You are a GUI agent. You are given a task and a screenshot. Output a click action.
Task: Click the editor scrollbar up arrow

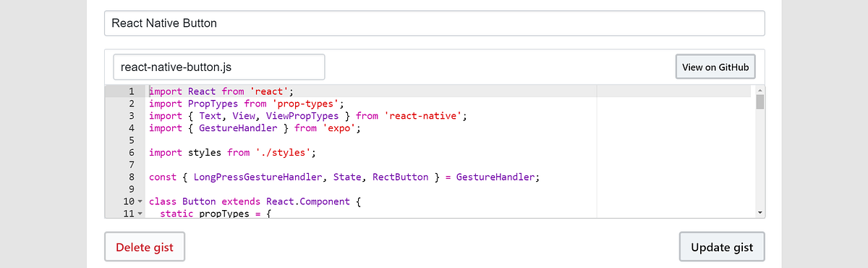tap(759, 90)
